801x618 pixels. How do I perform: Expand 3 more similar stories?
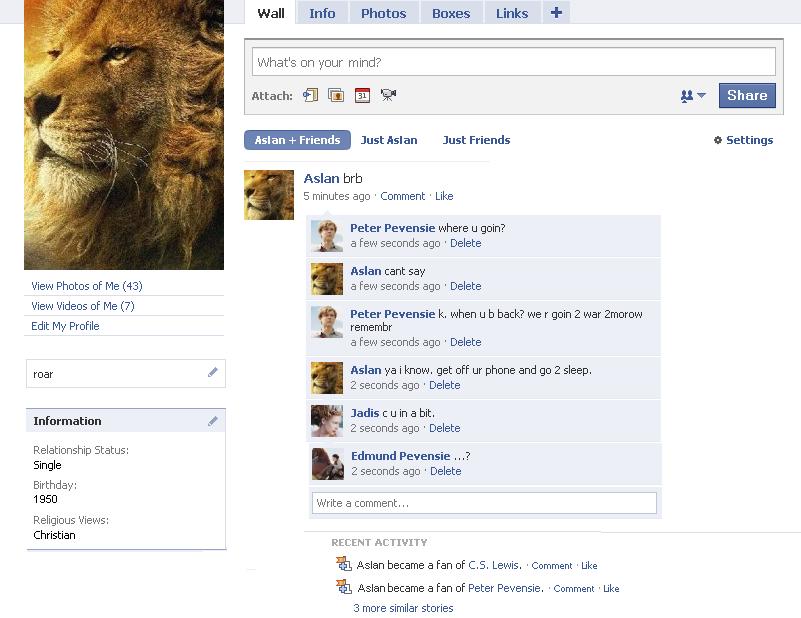tap(403, 608)
